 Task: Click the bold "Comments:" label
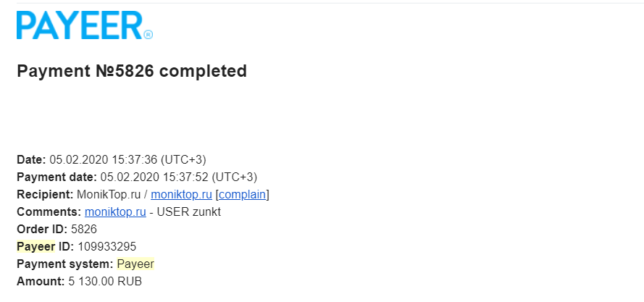pyautogui.click(x=49, y=211)
